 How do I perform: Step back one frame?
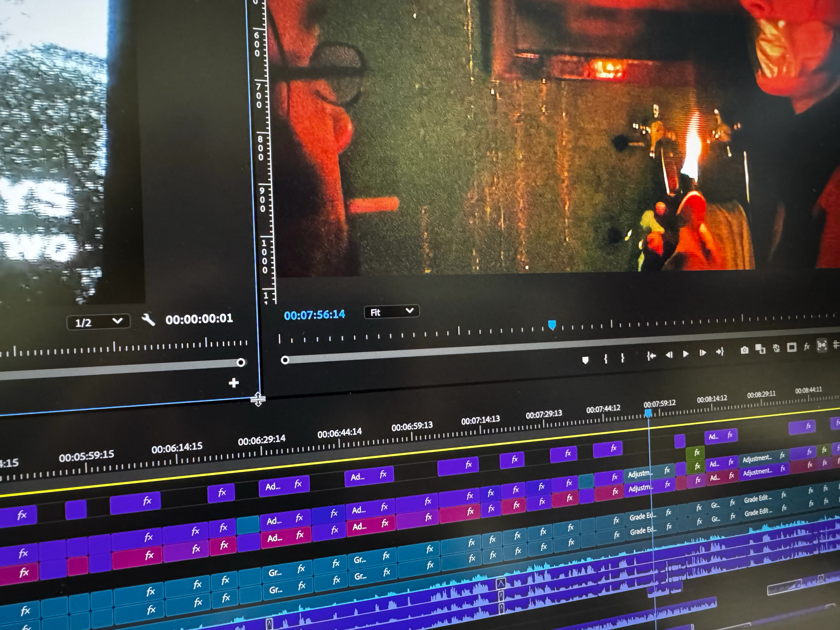click(x=669, y=355)
